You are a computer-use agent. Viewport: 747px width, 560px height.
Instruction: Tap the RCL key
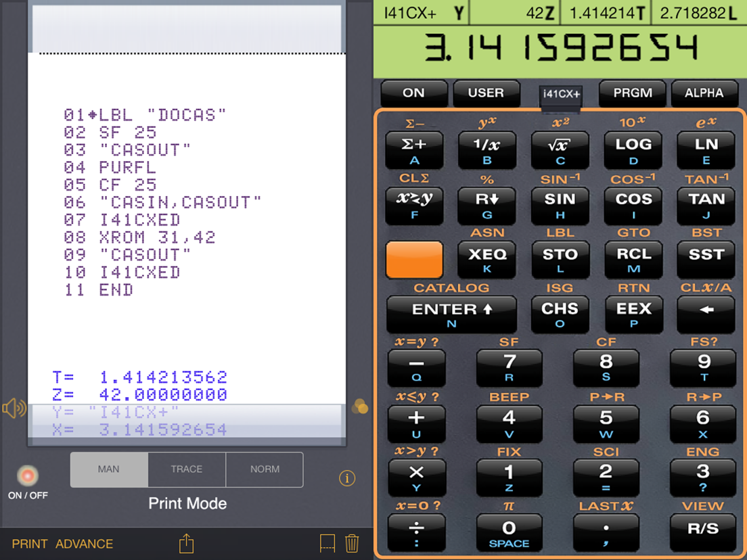pyautogui.click(x=633, y=260)
